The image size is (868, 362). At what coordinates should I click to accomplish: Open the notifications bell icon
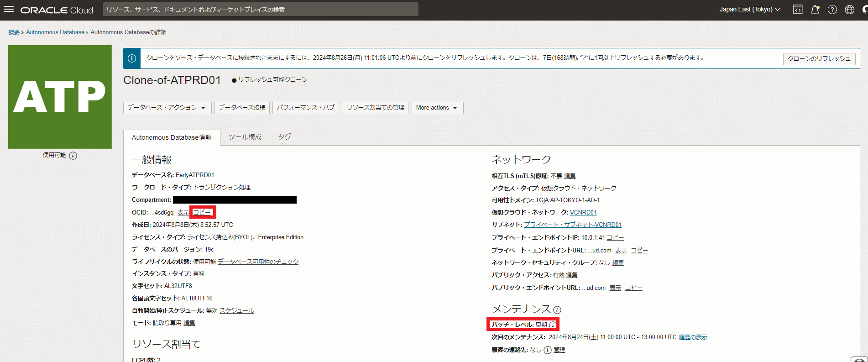(815, 10)
